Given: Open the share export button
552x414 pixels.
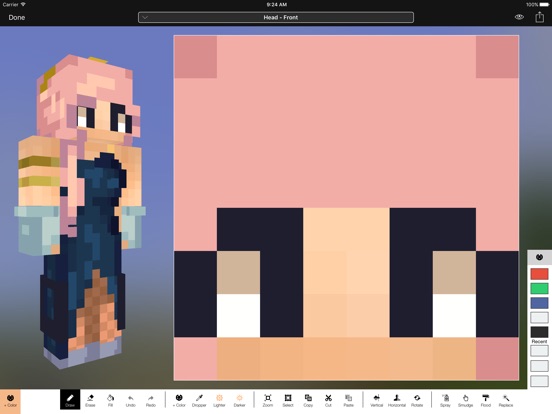Looking at the screenshot, I should point(540,17).
